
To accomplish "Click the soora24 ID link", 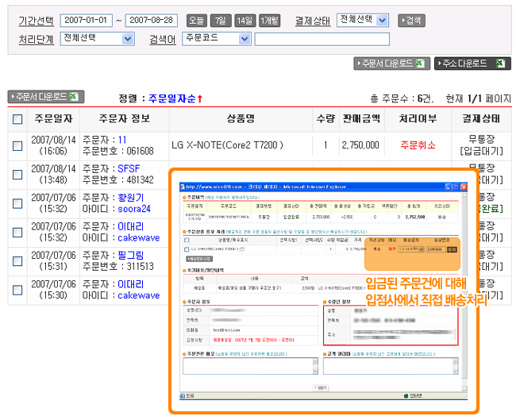I will [137, 209].
